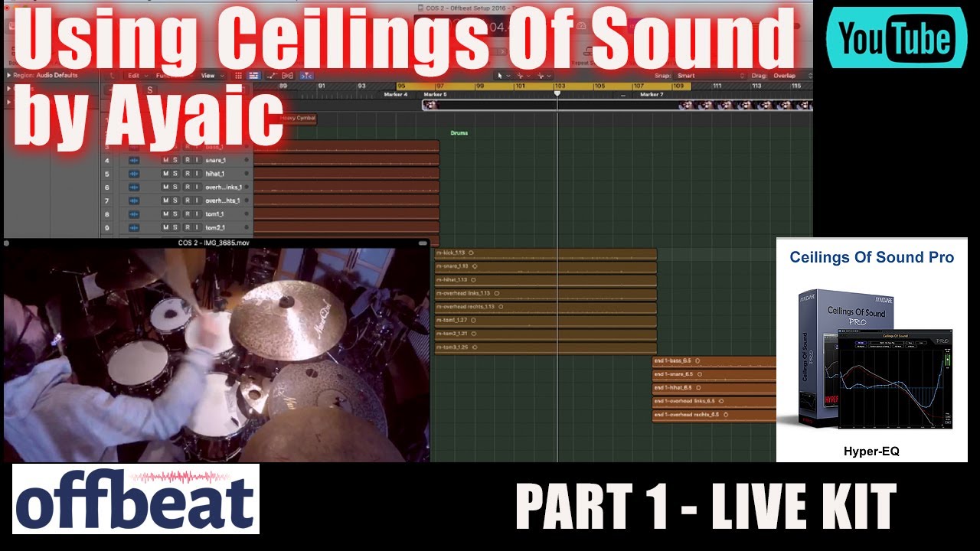
Task: Toggle input monitoring on hihat_1 track
Action: click(x=196, y=174)
